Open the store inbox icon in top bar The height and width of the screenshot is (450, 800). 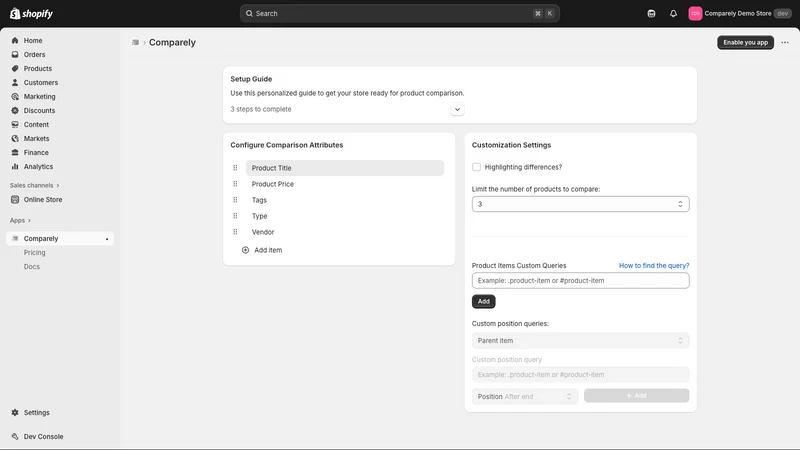(651, 14)
